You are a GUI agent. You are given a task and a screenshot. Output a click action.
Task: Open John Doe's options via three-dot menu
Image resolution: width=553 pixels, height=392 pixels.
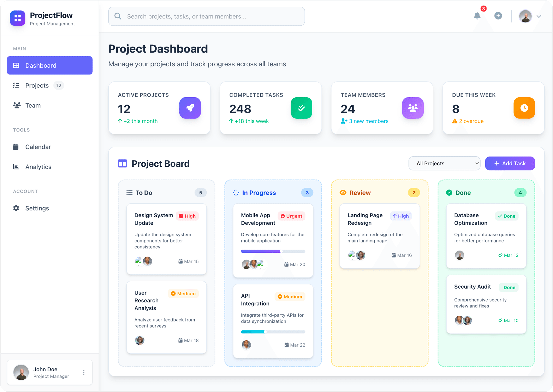[84, 372]
